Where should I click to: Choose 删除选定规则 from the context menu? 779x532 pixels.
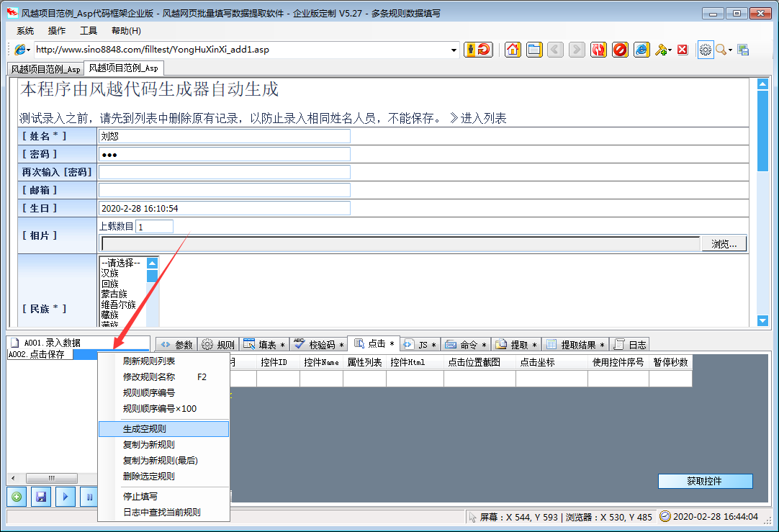(163, 477)
